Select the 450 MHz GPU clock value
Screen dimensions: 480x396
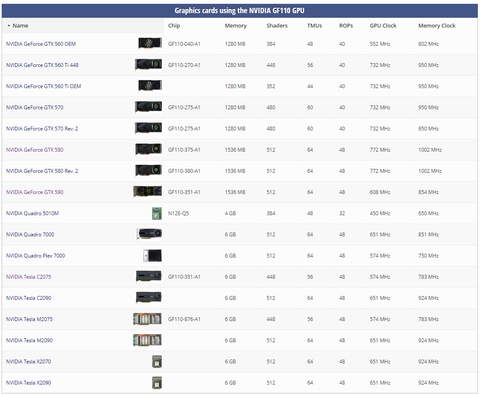tap(380, 213)
